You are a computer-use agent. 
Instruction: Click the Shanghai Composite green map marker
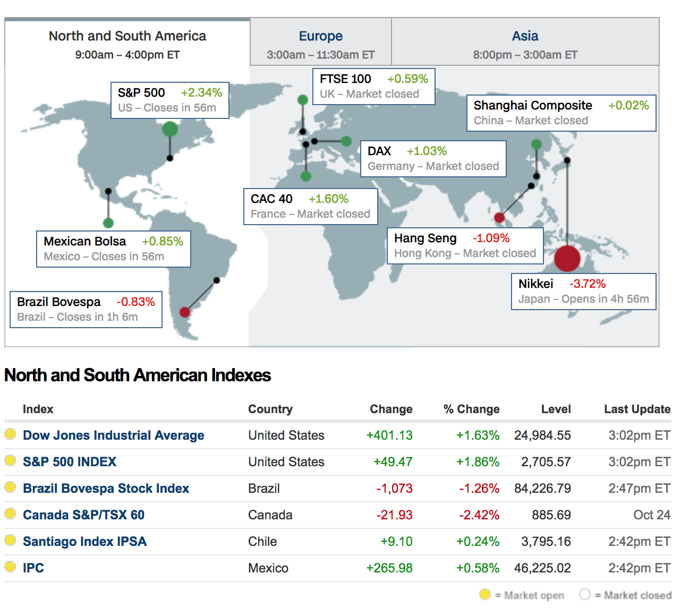click(x=537, y=144)
